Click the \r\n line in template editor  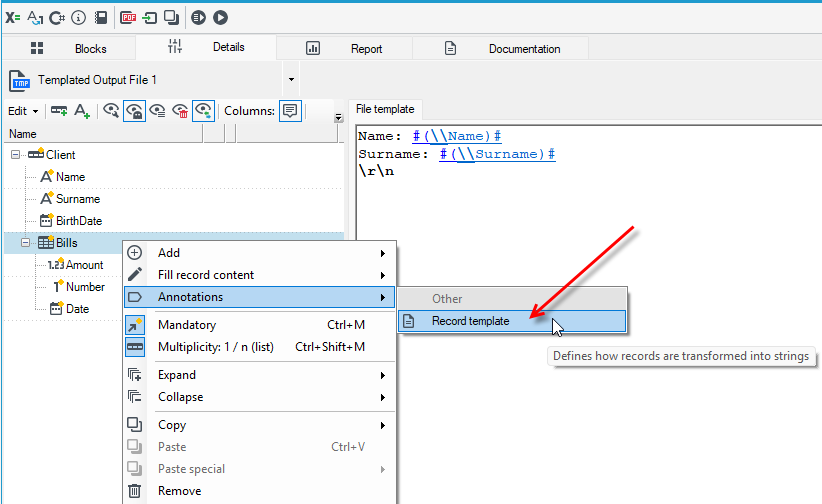point(376,171)
